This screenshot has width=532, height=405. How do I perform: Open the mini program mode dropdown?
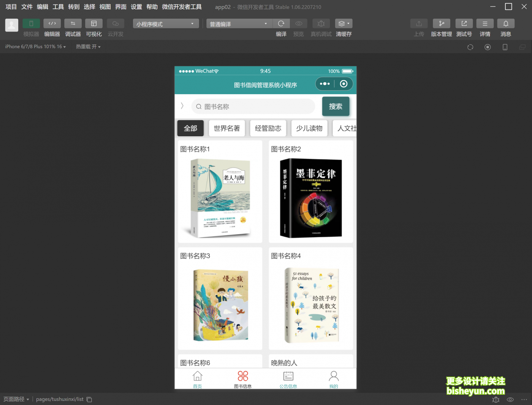[x=166, y=24]
